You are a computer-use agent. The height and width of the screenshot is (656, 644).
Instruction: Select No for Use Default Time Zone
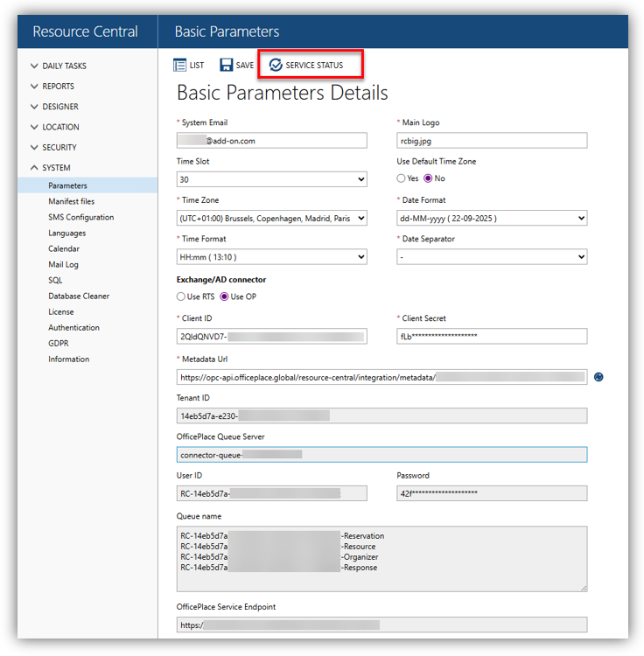click(428, 178)
